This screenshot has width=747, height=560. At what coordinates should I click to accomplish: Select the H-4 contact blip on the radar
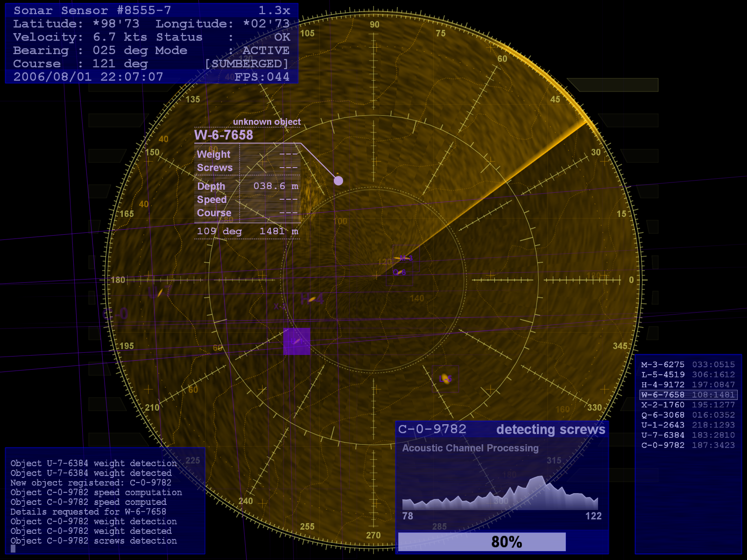pos(312,299)
